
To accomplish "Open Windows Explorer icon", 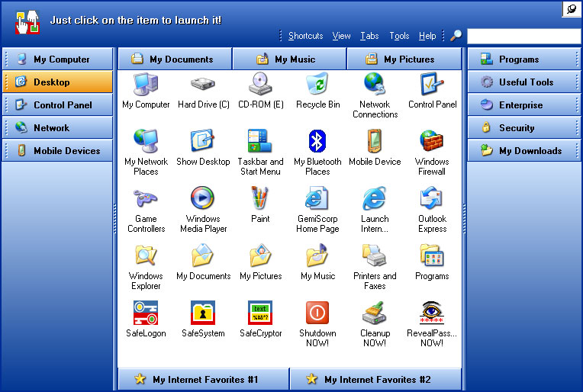I will [146, 255].
